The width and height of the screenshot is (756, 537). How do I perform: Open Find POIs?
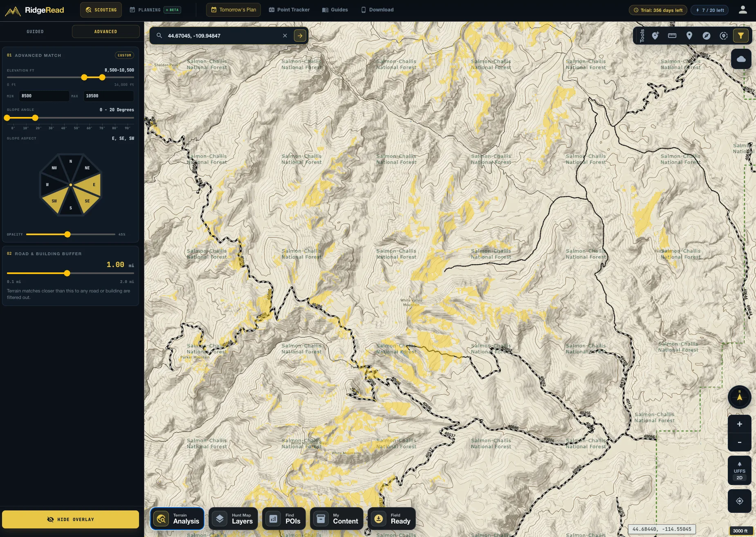(284, 519)
